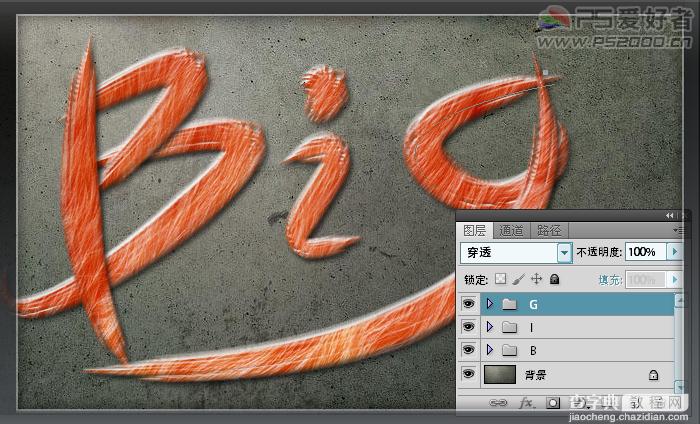This screenshot has width=700, height=424.
Task: Collapse the panel with double-arrow icon
Action: coord(669,215)
